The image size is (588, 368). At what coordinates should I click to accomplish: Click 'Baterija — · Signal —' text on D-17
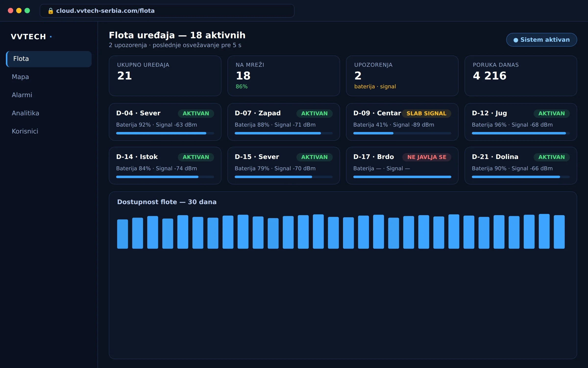(x=382, y=169)
